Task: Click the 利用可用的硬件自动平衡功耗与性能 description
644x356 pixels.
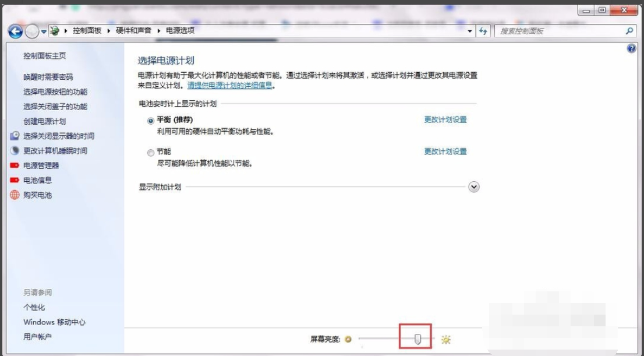Action: (x=215, y=132)
